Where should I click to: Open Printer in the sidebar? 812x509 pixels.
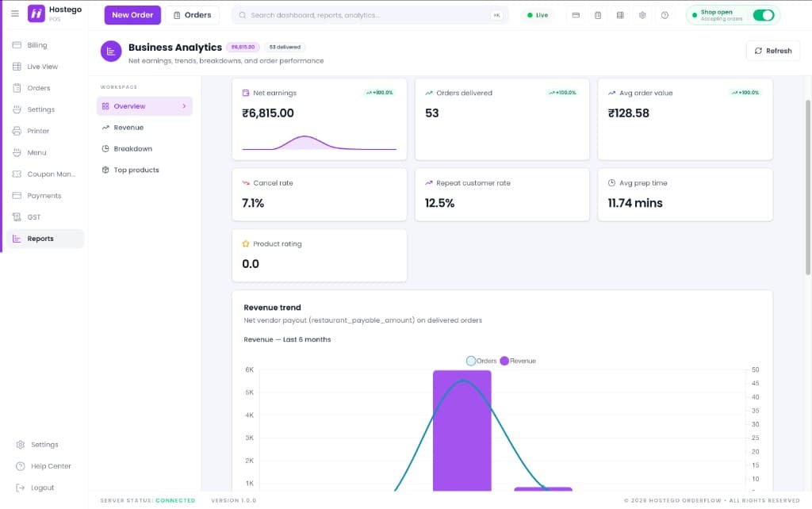tap(45, 131)
